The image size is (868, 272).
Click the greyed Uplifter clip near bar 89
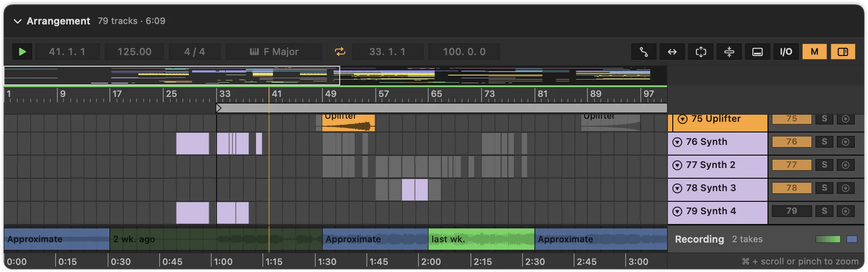coord(611,123)
